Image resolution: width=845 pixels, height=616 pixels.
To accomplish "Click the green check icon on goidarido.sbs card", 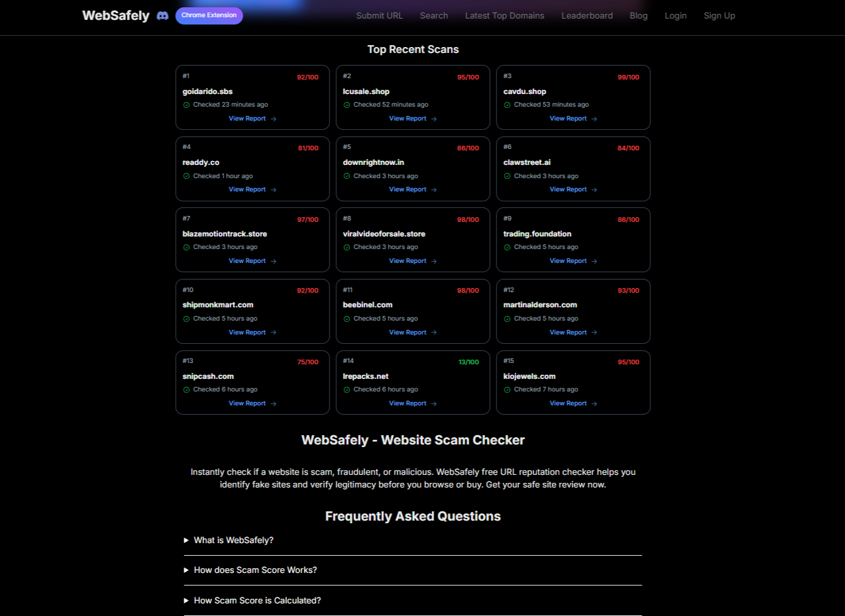I will pos(186,105).
